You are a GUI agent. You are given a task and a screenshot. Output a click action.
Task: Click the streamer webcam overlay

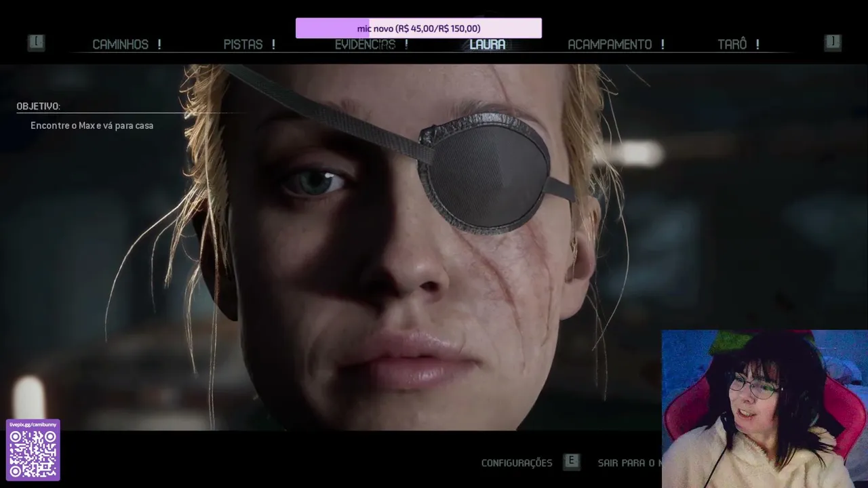764,409
